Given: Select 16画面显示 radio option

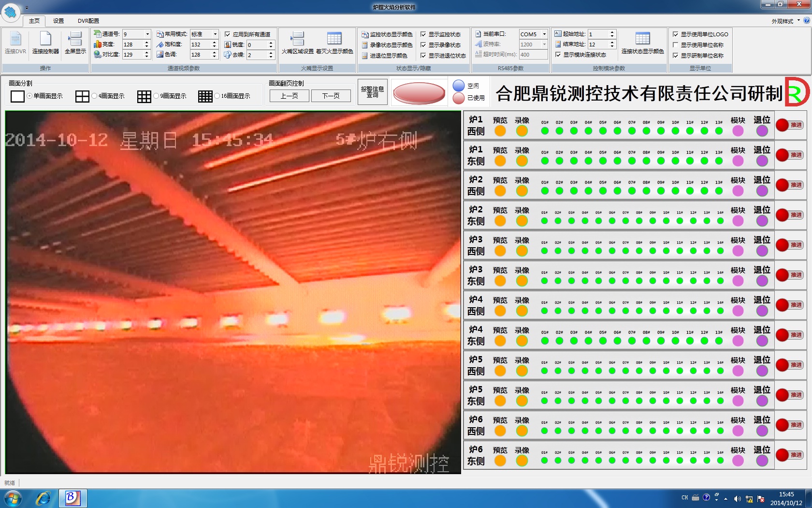Looking at the screenshot, I should [217, 96].
